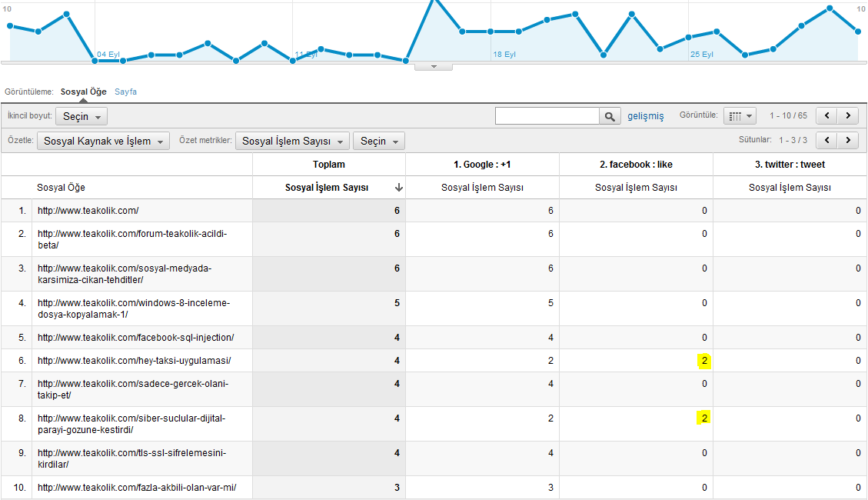Screen dimensions: 868x500
Task: Go to previous page of rows
Action: 826,116
